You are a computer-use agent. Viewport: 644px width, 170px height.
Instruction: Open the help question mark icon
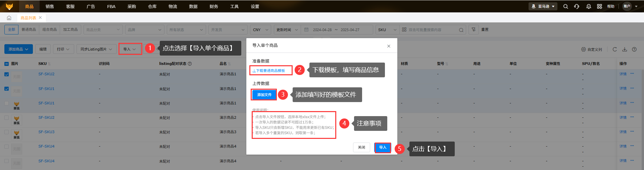coord(634,49)
